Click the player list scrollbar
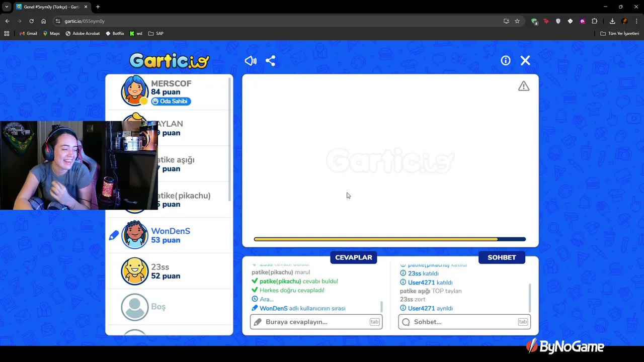Image resolution: width=644 pixels, height=362 pixels. click(x=230, y=140)
